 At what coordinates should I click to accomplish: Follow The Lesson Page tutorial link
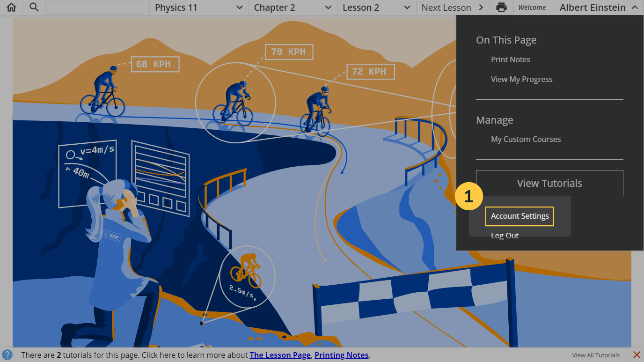[x=280, y=355]
